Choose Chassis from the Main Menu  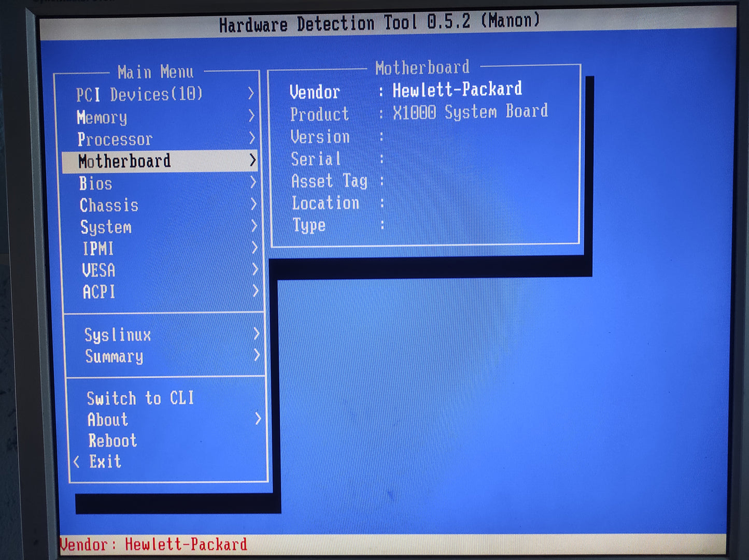coord(109,206)
